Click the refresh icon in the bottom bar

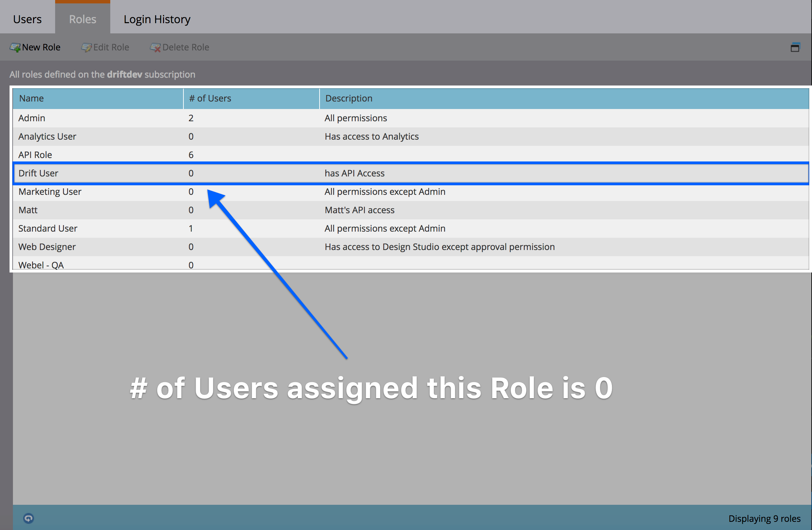point(28,518)
